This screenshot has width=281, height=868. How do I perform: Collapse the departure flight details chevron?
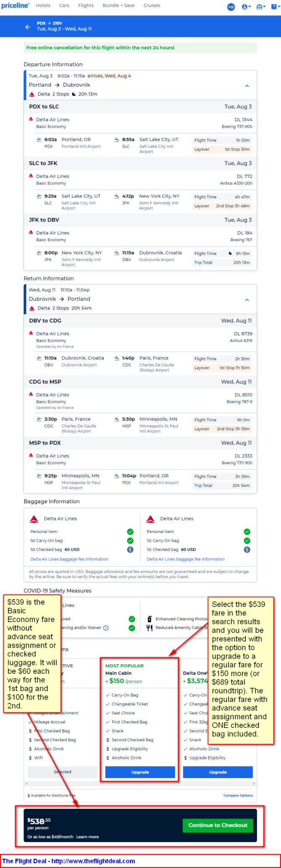click(x=247, y=86)
